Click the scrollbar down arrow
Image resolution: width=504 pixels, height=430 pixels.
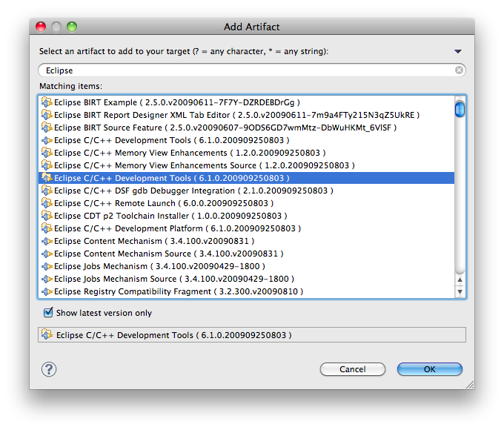click(x=460, y=291)
